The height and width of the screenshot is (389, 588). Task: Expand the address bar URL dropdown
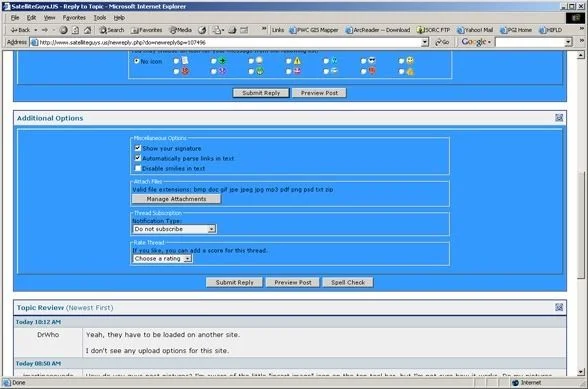point(424,42)
